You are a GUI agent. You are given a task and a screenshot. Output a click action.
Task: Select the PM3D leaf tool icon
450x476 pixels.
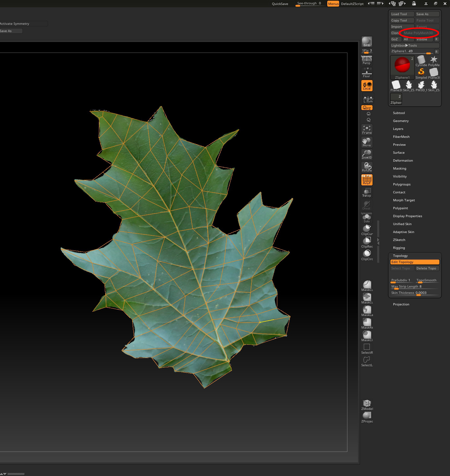point(421,86)
